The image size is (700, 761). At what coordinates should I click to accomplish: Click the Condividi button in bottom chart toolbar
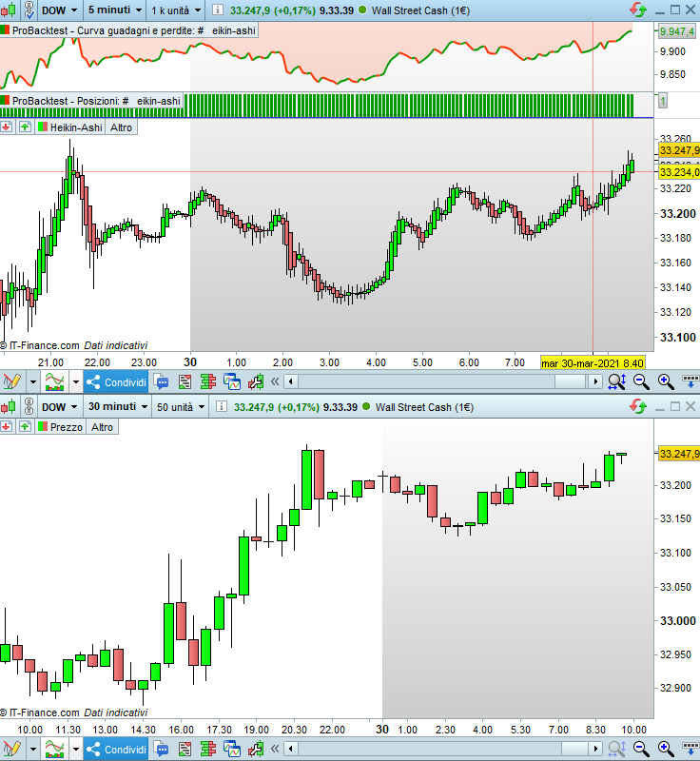click(116, 750)
